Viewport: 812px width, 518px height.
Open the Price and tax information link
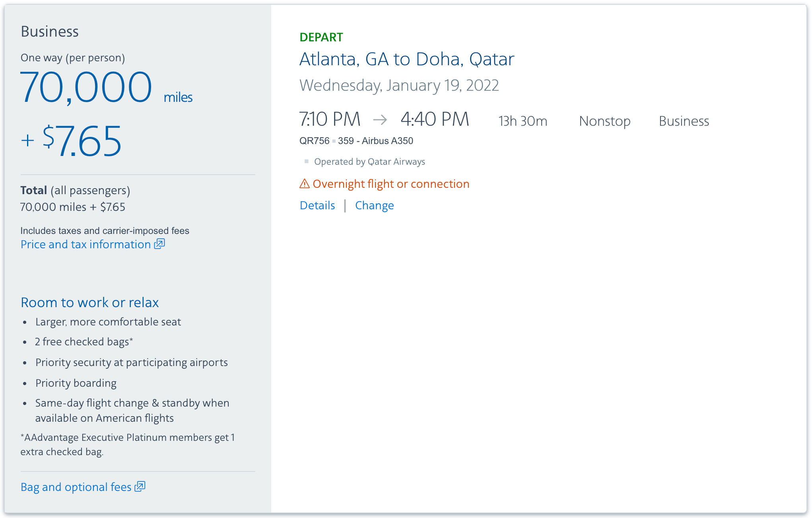pos(85,244)
